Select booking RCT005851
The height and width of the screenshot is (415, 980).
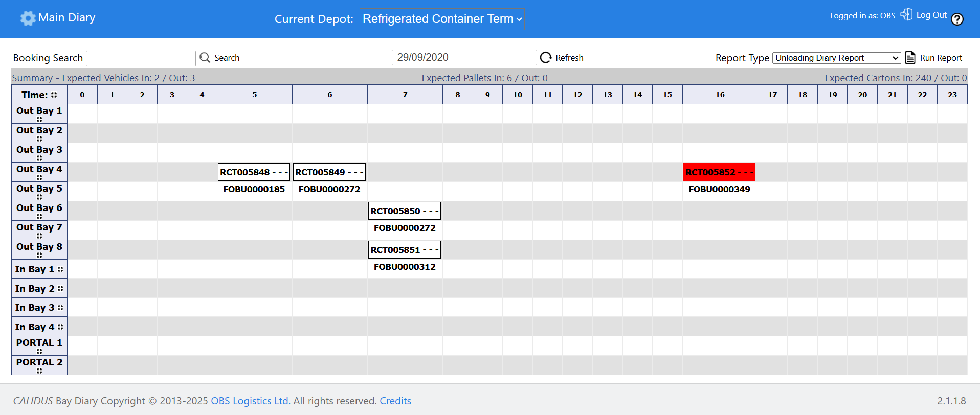pyautogui.click(x=405, y=250)
